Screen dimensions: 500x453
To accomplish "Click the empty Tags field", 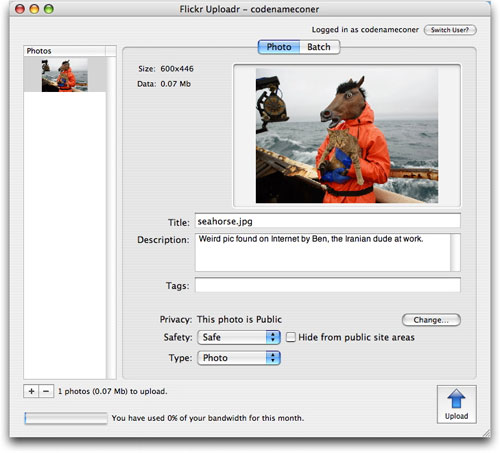I will (x=327, y=285).
